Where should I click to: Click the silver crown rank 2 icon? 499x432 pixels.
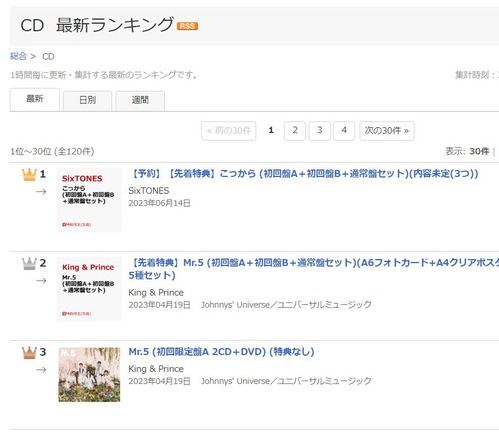(x=29, y=264)
